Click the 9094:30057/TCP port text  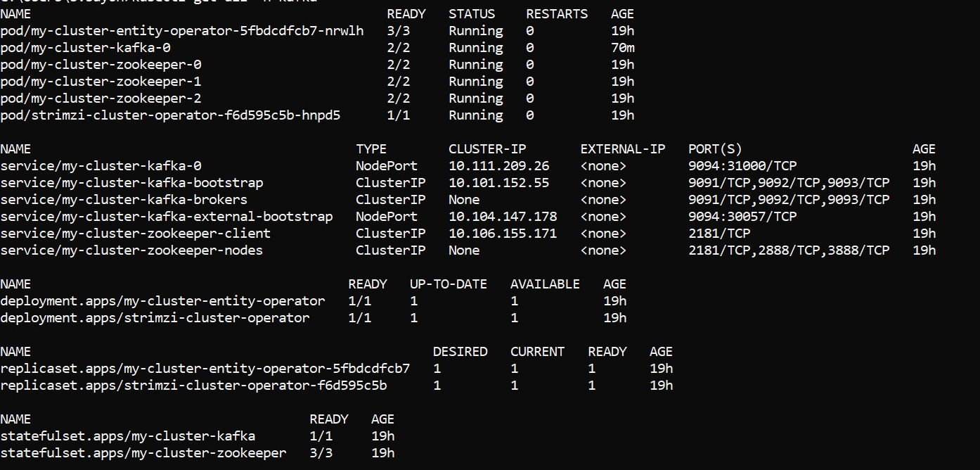(x=742, y=217)
